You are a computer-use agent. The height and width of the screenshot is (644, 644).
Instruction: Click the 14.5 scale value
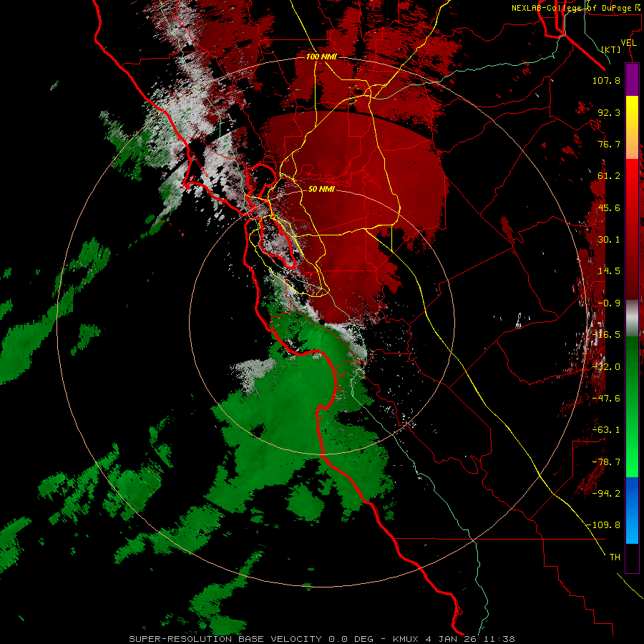pos(609,271)
